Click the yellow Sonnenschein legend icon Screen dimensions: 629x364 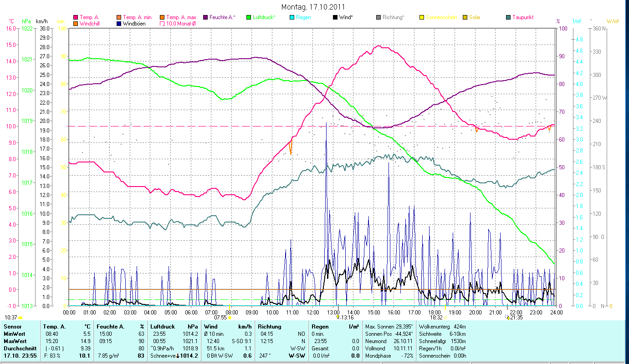pos(422,17)
